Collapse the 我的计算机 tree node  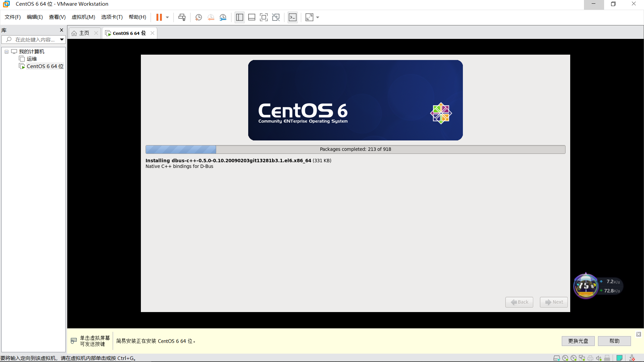coord(6,52)
